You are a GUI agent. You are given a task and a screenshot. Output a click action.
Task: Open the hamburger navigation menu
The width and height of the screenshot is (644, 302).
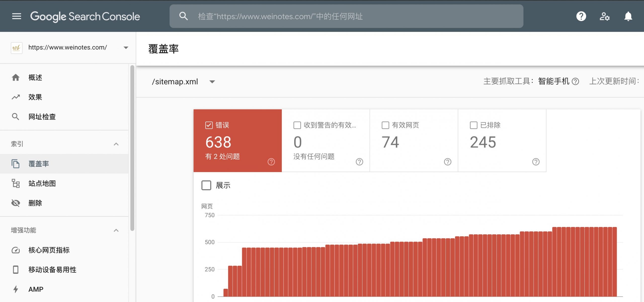(17, 16)
